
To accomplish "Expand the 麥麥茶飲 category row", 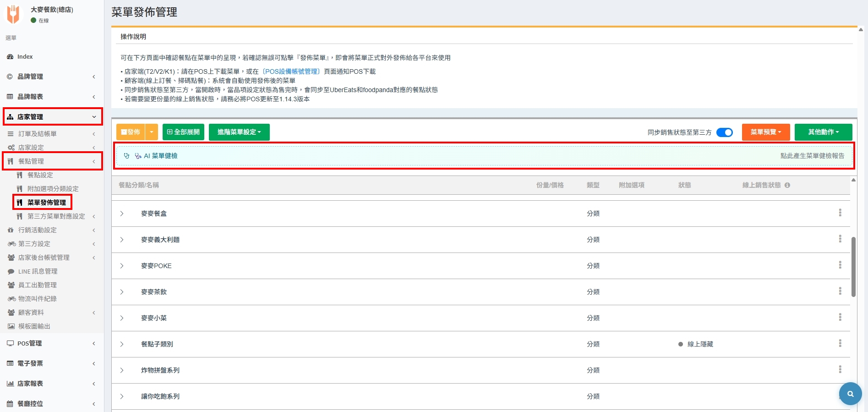I will (x=122, y=292).
